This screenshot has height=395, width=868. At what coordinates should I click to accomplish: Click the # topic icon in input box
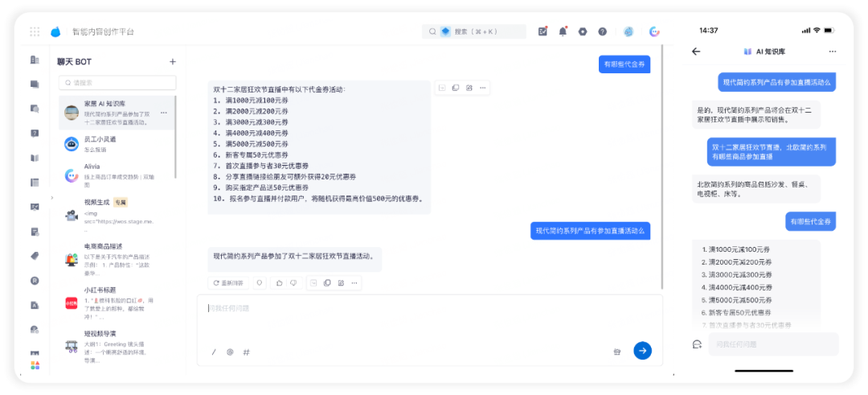[x=247, y=352]
